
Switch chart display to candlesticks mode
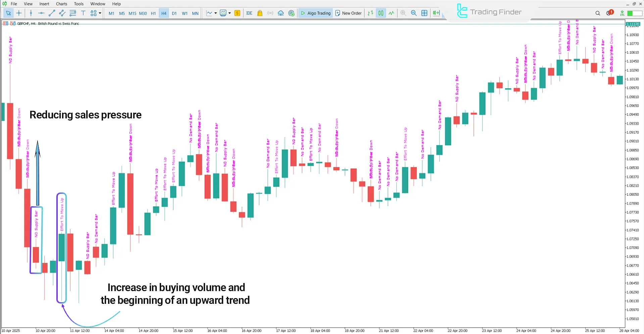[x=381, y=13]
